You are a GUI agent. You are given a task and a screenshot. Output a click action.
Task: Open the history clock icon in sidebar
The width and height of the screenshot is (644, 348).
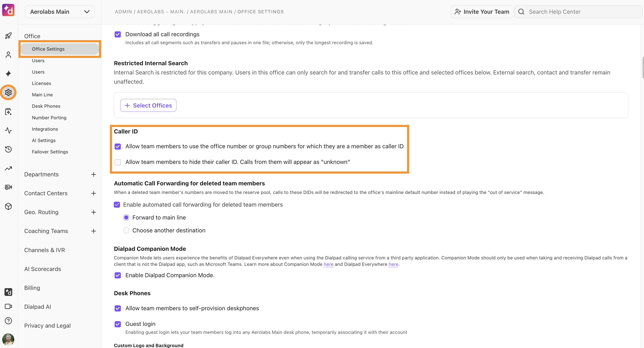[x=8, y=149]
